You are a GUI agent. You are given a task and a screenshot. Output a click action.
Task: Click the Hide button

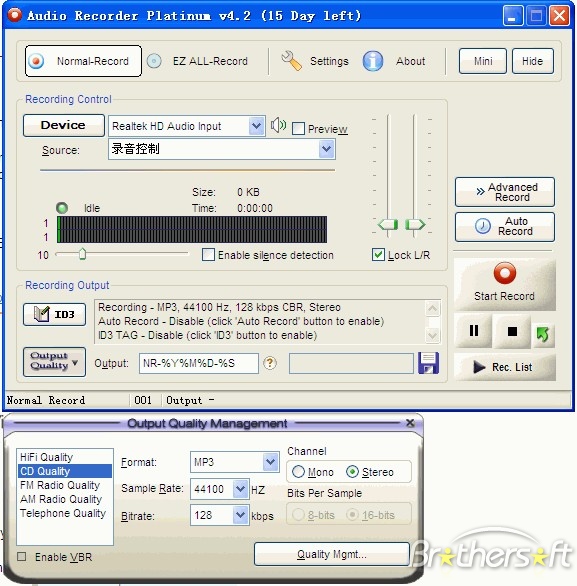pos(533,61)
